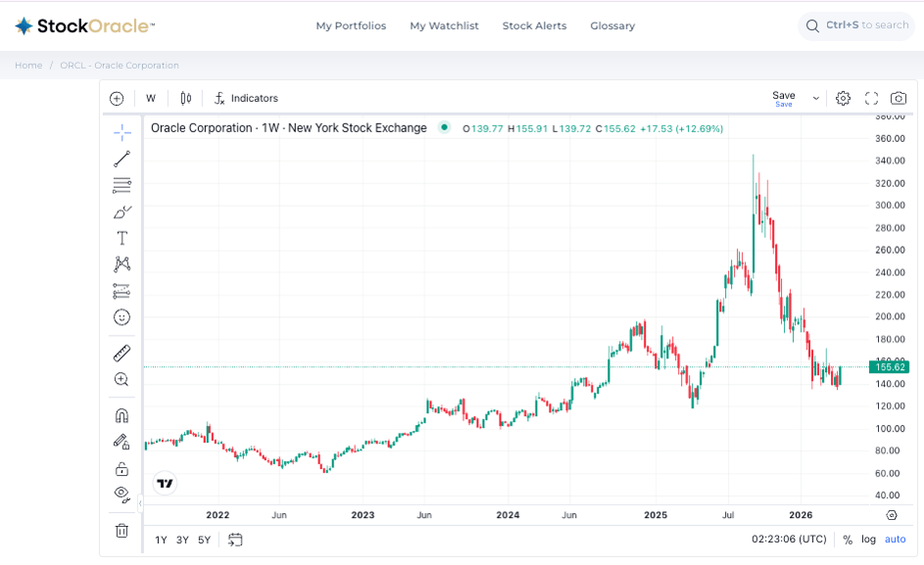Click the Home breadcrumb link

pos(28,66)
